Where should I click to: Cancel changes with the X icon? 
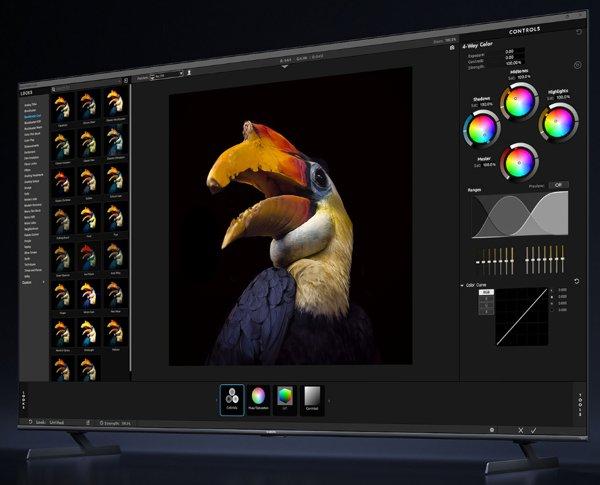click(520, 430)
